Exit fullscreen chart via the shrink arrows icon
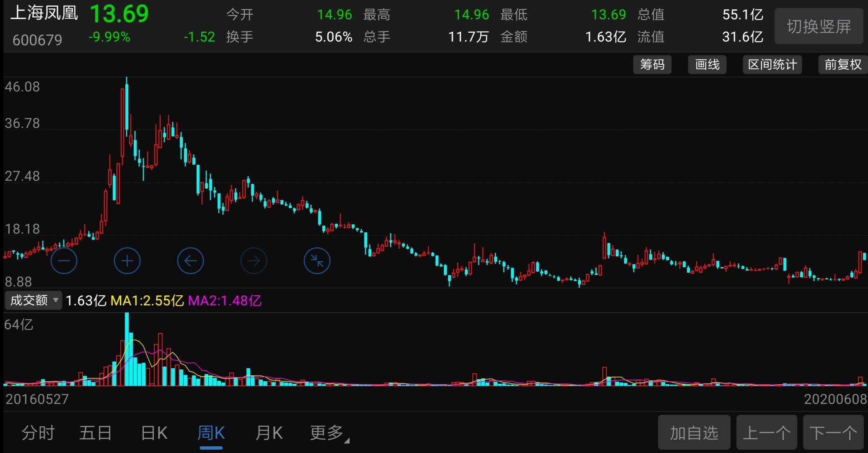Viewport: 868px width, 453px height. [317, 260]
